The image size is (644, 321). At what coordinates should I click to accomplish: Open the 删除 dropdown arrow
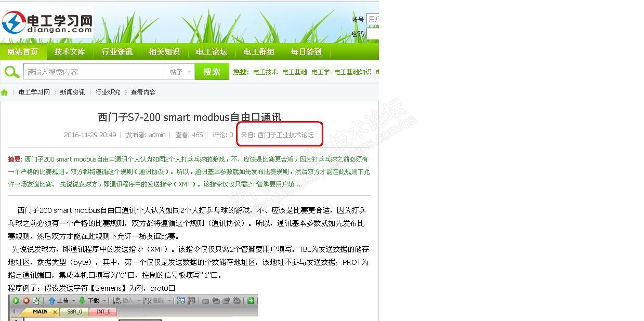point(169,301)
